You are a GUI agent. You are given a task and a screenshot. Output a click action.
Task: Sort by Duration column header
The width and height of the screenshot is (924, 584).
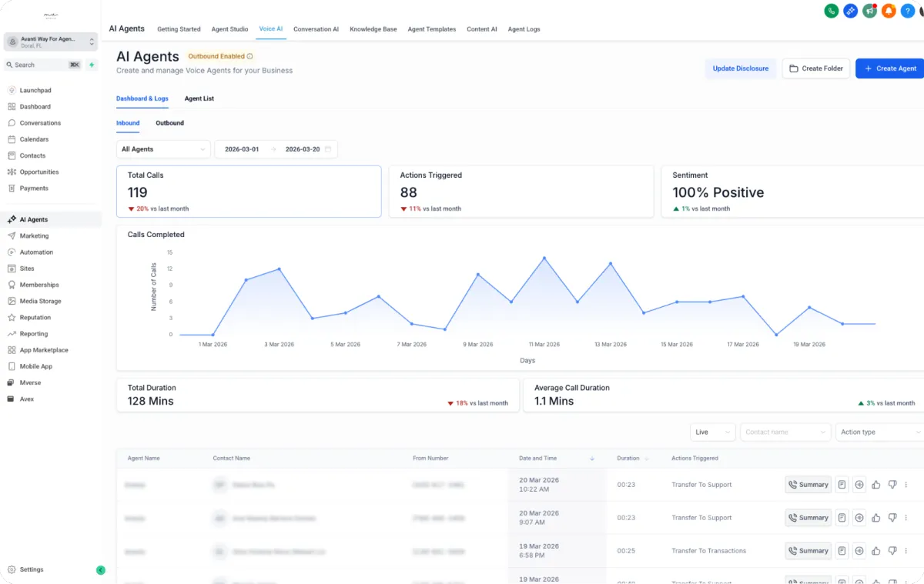coord(632,459)
